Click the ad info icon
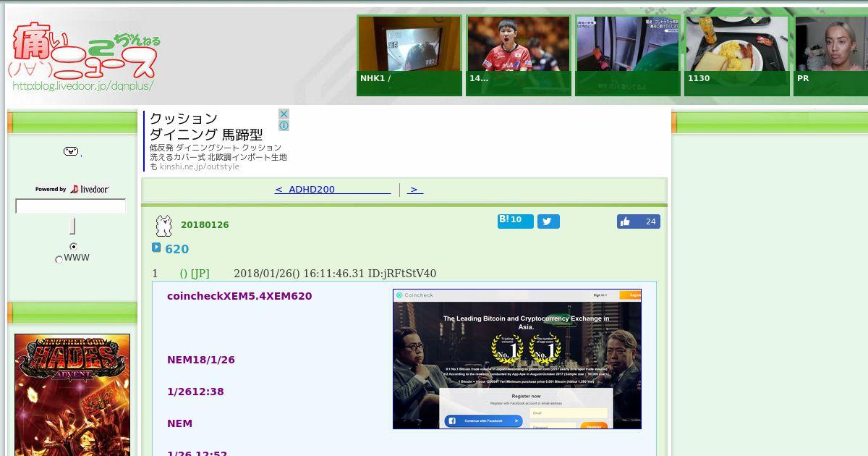This screenshot has height=456, width=868. tap(284, 125)
